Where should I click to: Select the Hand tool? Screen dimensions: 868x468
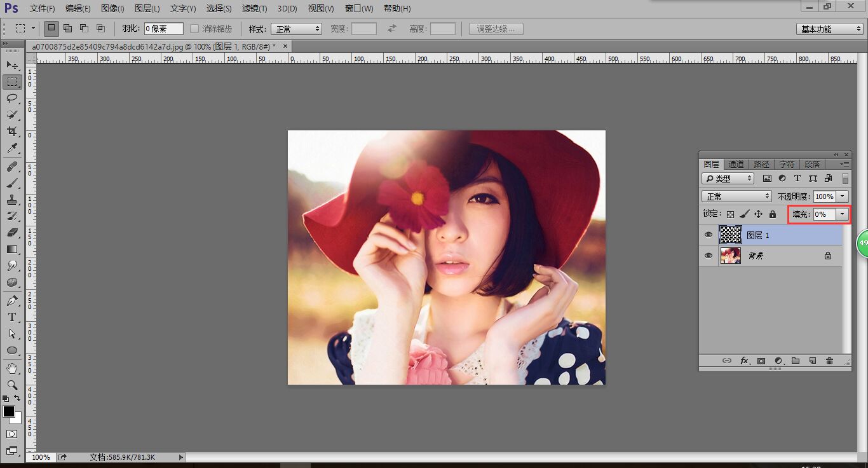(x=12, y=368)
